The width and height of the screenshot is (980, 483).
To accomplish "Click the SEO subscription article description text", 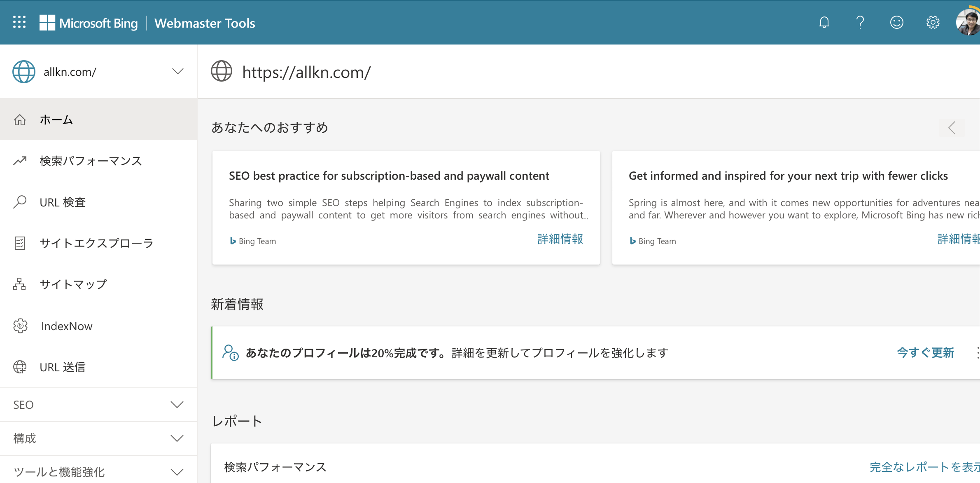I will pyautogui.click(x=408, y=209).
